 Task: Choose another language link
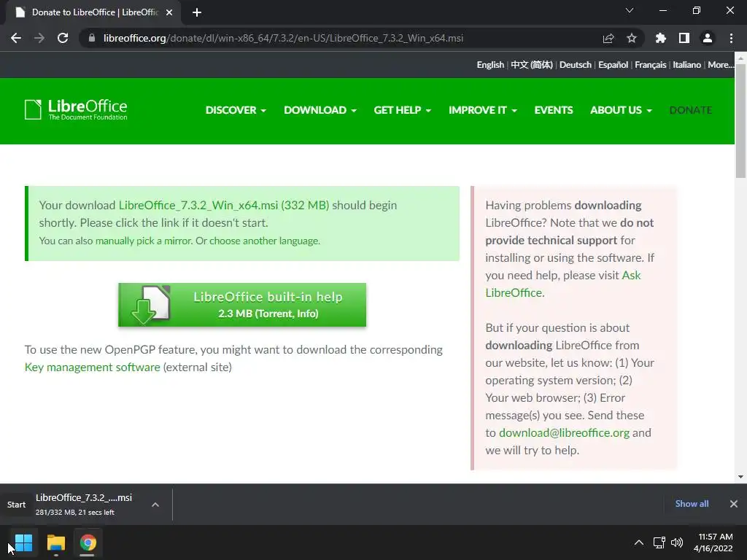[264, 241]
